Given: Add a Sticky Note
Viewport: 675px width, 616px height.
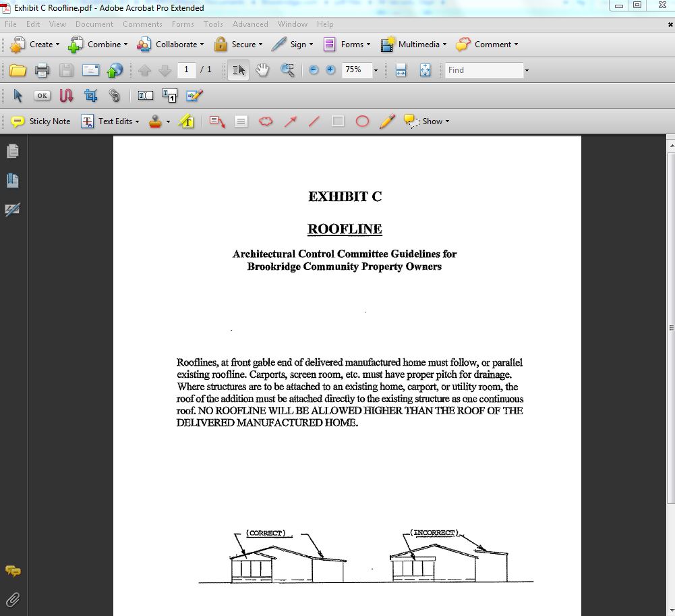Looking at the screenshot, I should pyautogui.click(x=40, y=121).
